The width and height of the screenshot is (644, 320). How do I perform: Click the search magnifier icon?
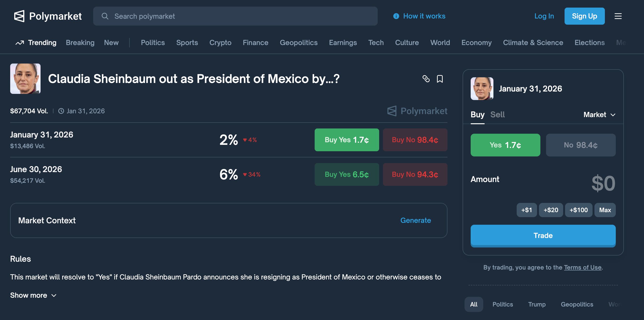pos(105,16)
